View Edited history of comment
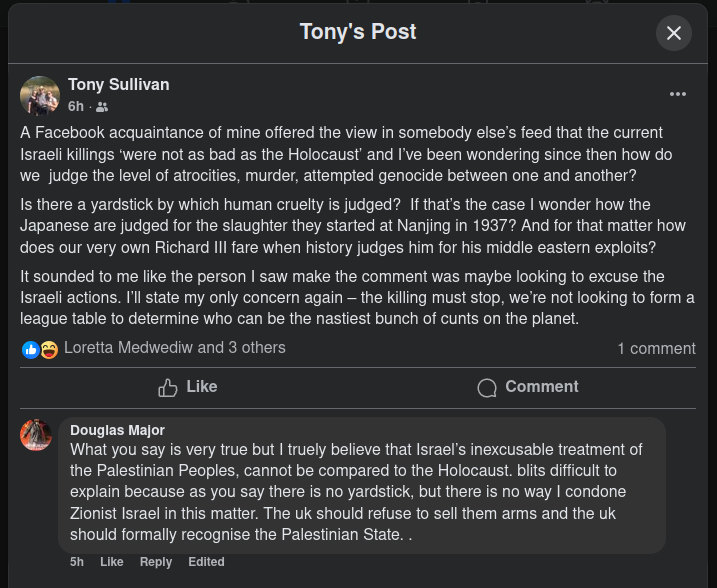 pos(206,562)
